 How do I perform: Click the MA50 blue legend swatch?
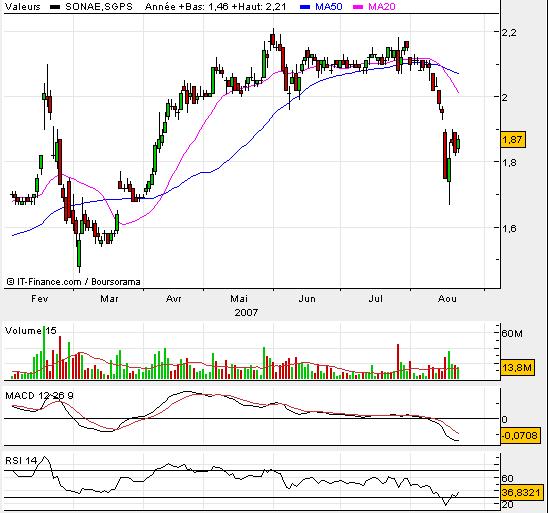coord(305,7)
